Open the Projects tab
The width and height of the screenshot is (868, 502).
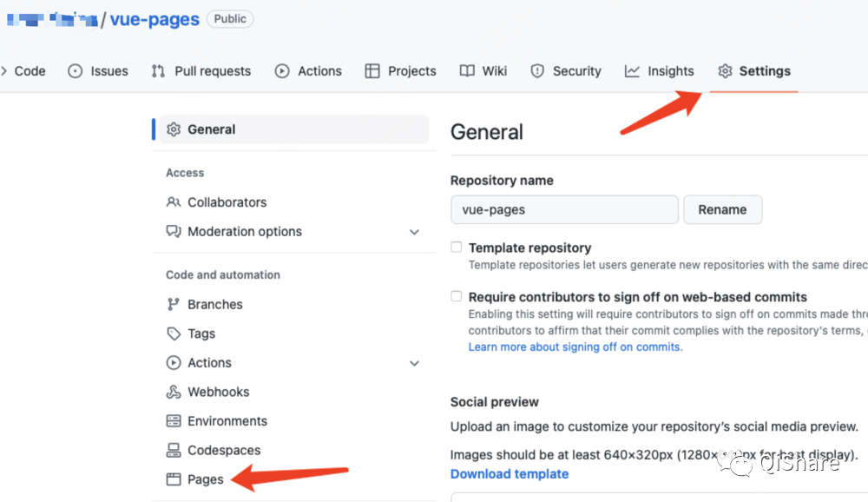(401, 71)
